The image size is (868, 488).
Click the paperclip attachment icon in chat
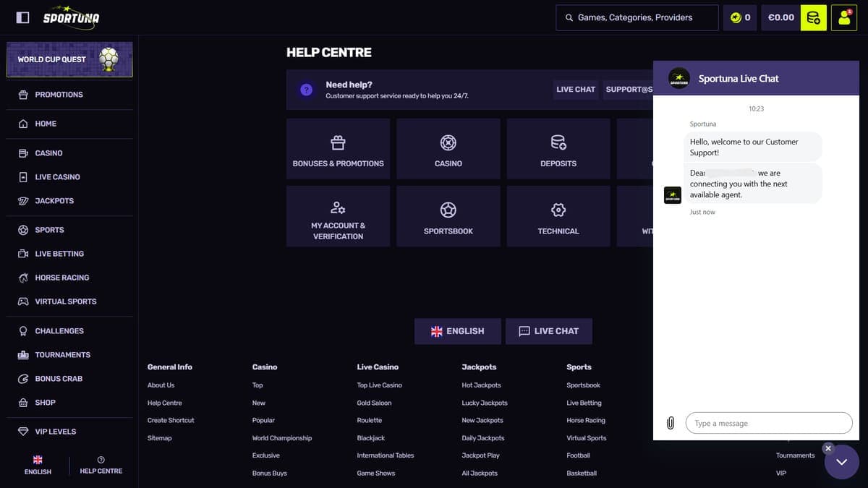click(x=671, y=423)
